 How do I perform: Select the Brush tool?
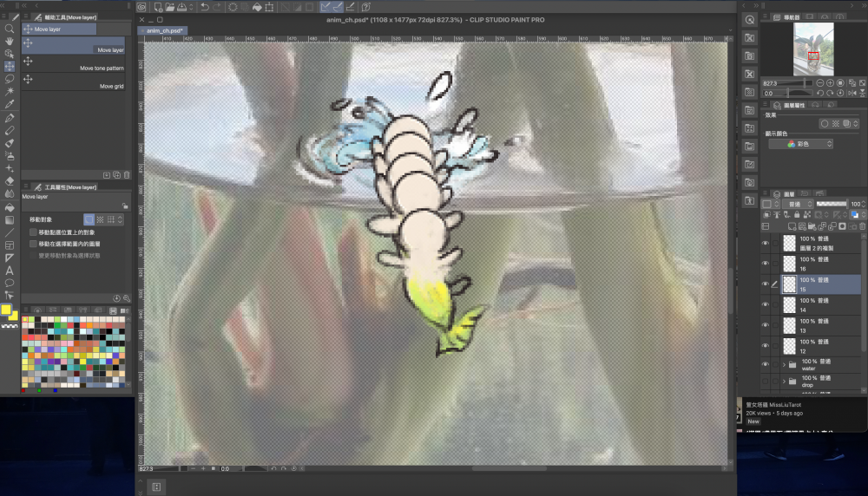point(10,143)
